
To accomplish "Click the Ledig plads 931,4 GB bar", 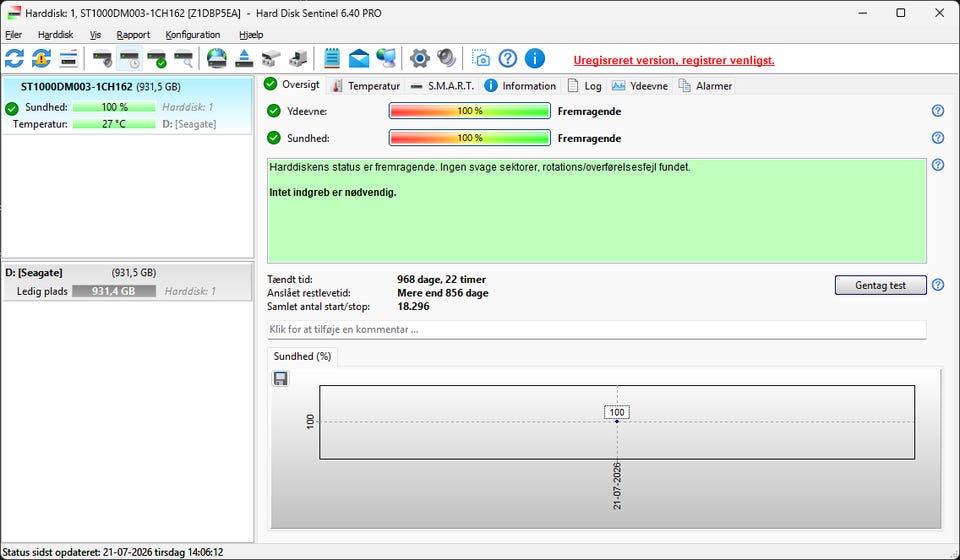I will coord(114,291).
